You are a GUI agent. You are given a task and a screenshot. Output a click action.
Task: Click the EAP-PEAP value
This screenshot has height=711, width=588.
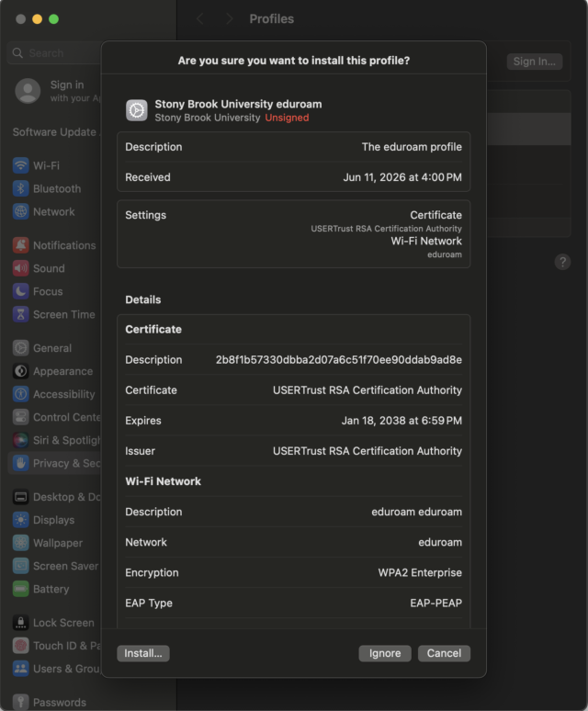tap(436, 604)
